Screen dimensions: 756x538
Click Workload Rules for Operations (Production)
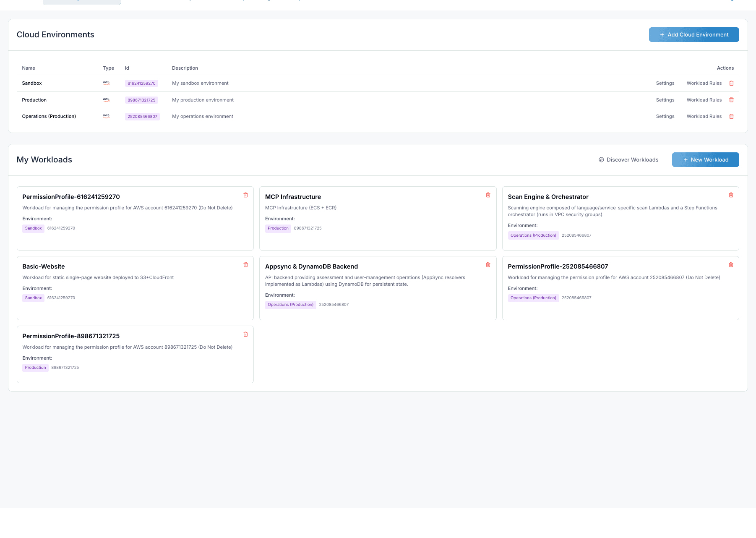click(704, 116)
